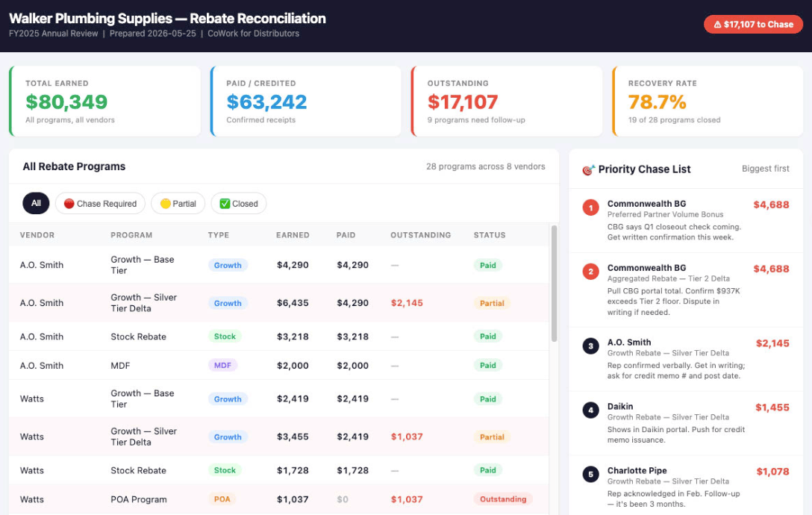Click the red circle icon in Chase Required
812x515 pixels.
(x=69, y=204)
